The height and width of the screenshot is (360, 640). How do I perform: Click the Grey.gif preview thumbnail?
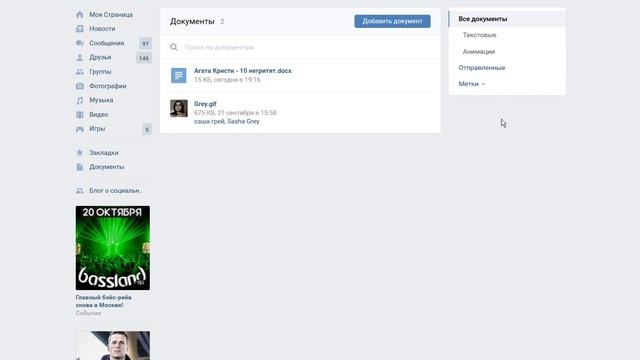tap(179, 108)
